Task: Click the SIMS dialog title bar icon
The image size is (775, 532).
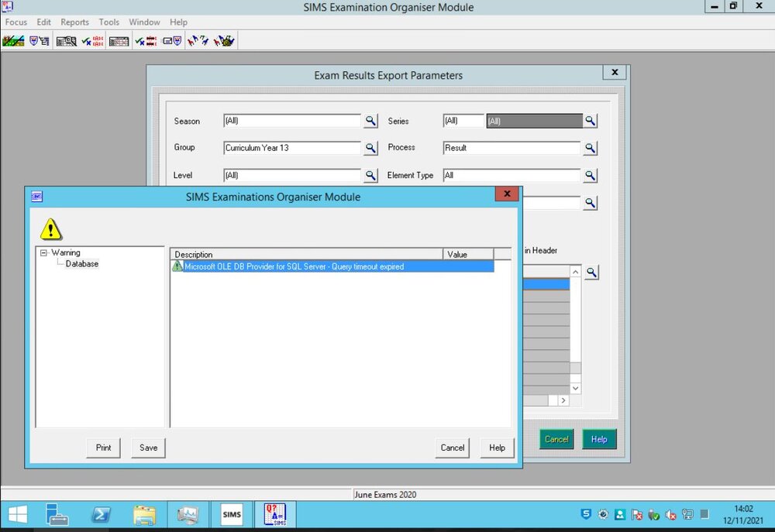Action: [x=37, y=196]
